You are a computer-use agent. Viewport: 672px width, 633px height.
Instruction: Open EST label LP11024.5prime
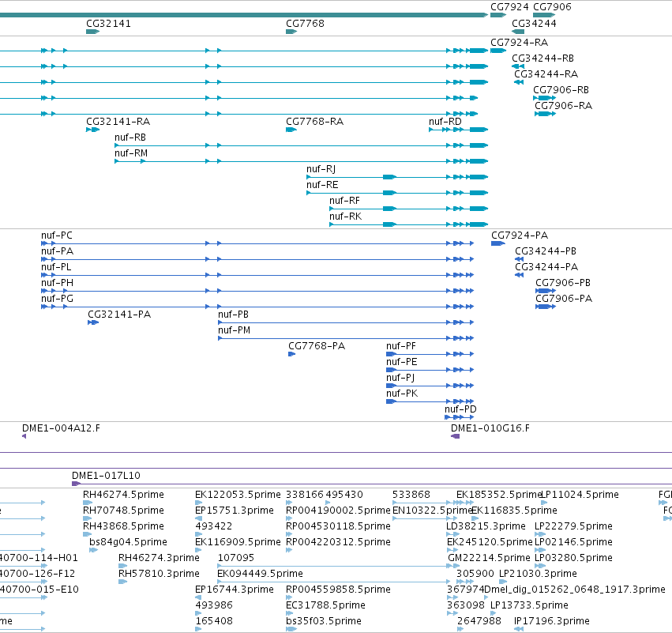tap(580, 495)
